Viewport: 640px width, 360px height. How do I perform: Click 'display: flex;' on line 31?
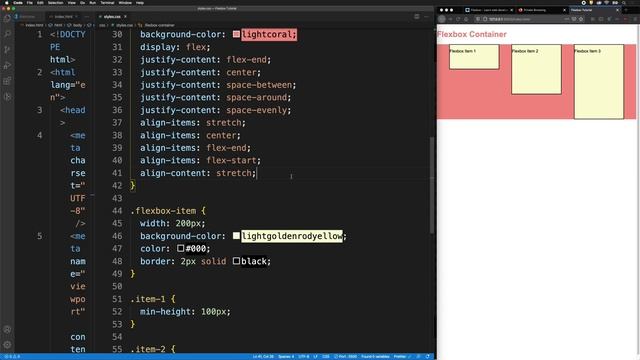point(175,47)
